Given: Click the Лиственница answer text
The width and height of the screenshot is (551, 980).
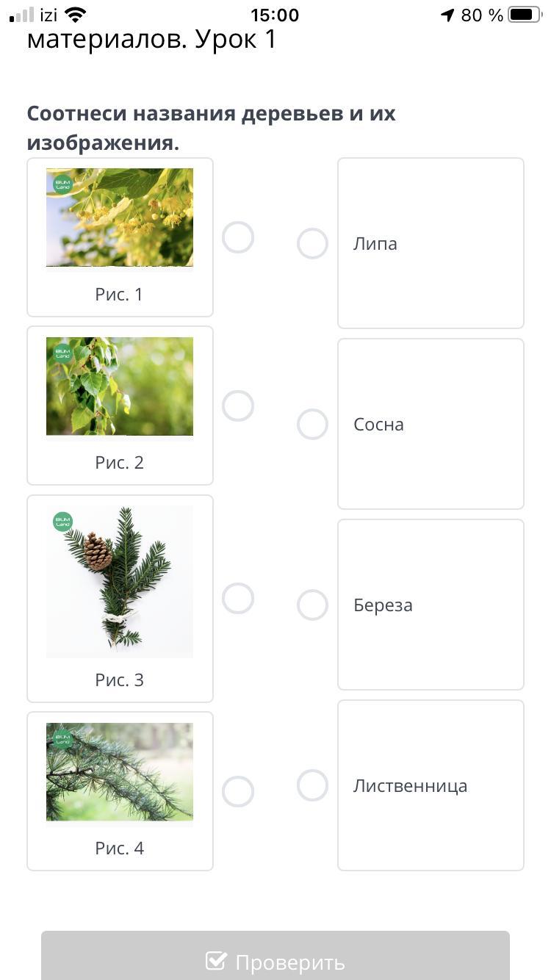Looking at the screenshot, I should pyautogui.click(x=410, y=786).
